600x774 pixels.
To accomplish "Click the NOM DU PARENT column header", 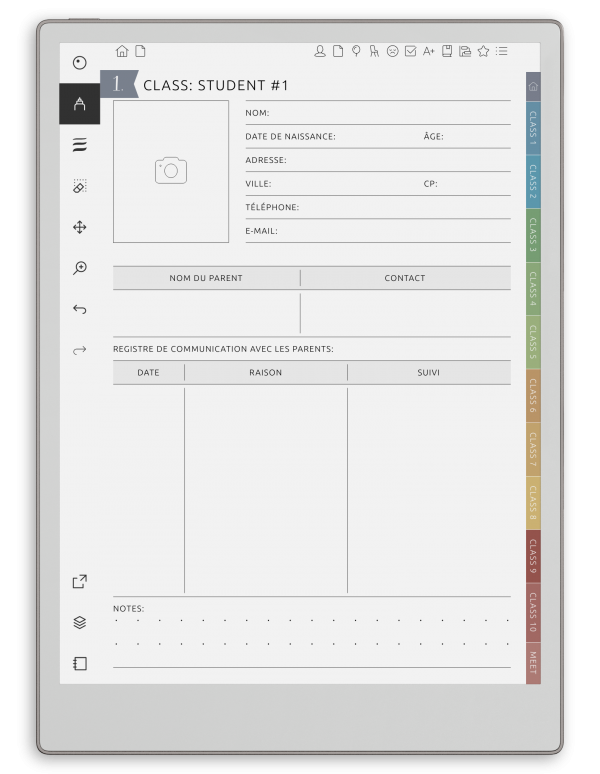I will 206,278.
